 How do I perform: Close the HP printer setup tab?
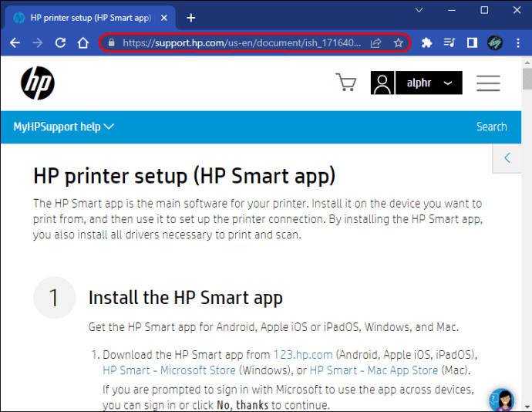tap(164, 18)
